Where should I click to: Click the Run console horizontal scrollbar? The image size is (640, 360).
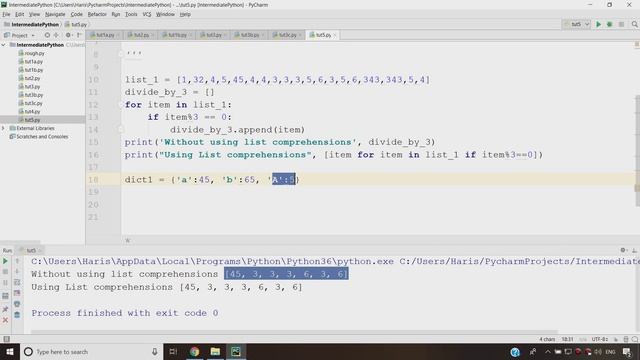294,332
